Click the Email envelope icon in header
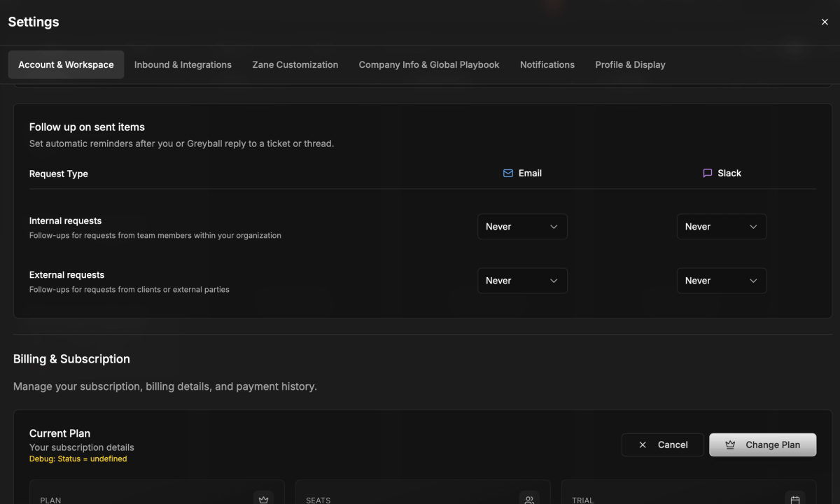Screen dimensions: 840x504 pyautogui.click(x=508, y=173)
